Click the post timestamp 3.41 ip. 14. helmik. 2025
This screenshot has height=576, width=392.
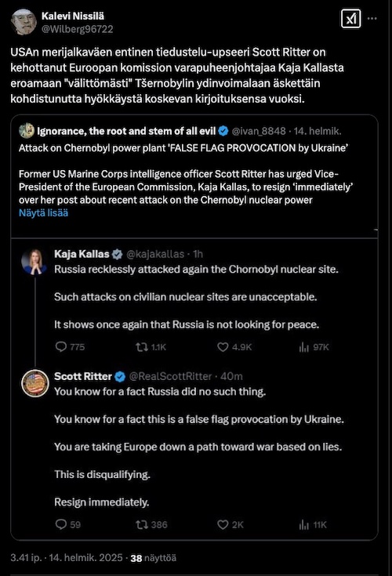(67, 558)
